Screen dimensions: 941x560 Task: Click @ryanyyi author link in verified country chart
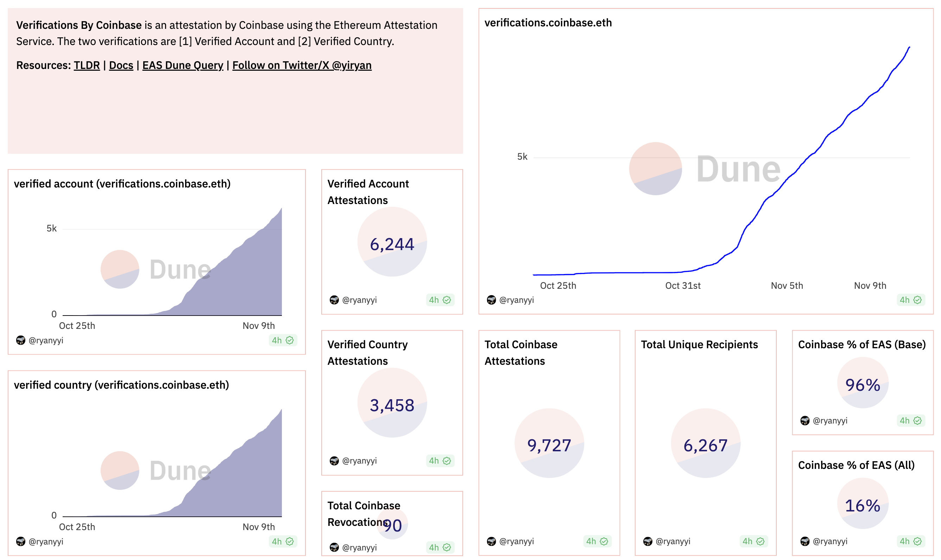point(46,541)
